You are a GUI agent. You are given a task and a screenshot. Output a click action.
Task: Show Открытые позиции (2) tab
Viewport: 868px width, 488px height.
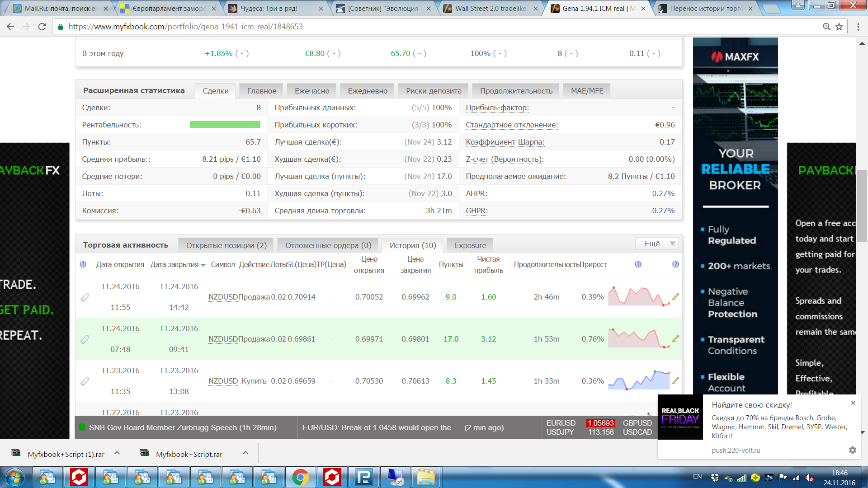coord(226,245)
